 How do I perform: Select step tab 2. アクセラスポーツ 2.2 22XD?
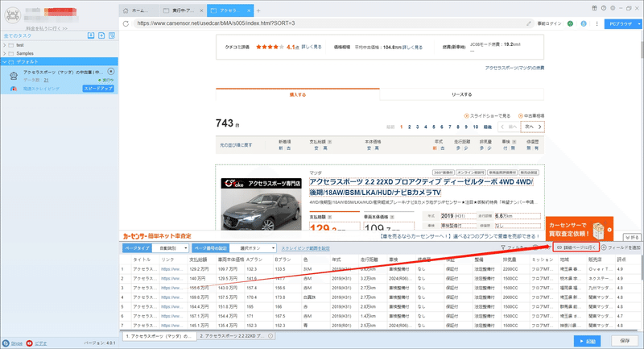232,336
